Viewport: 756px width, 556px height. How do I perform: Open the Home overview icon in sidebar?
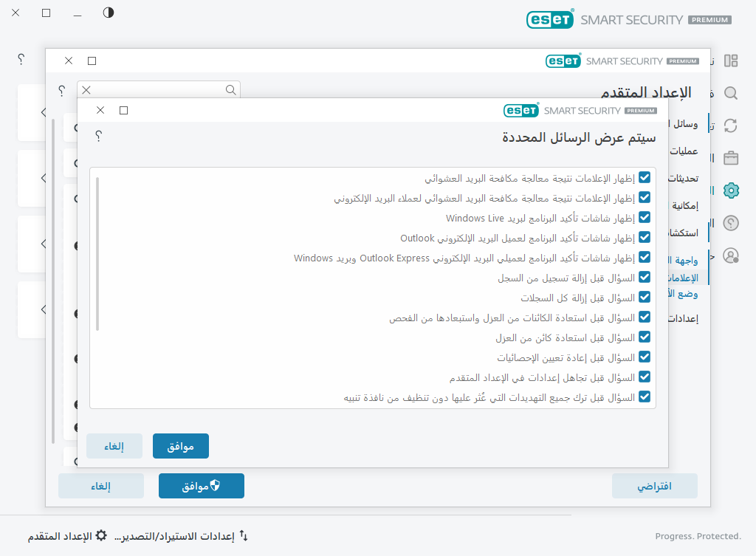730,61
